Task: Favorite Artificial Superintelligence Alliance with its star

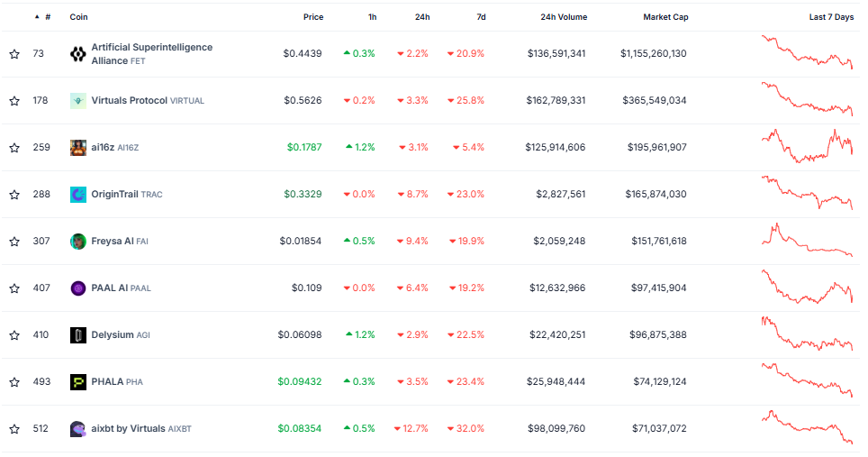Action: [14, 54]
